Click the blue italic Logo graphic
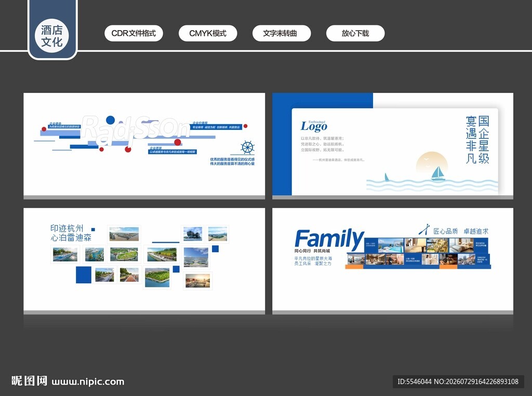 tap(314, 126)
